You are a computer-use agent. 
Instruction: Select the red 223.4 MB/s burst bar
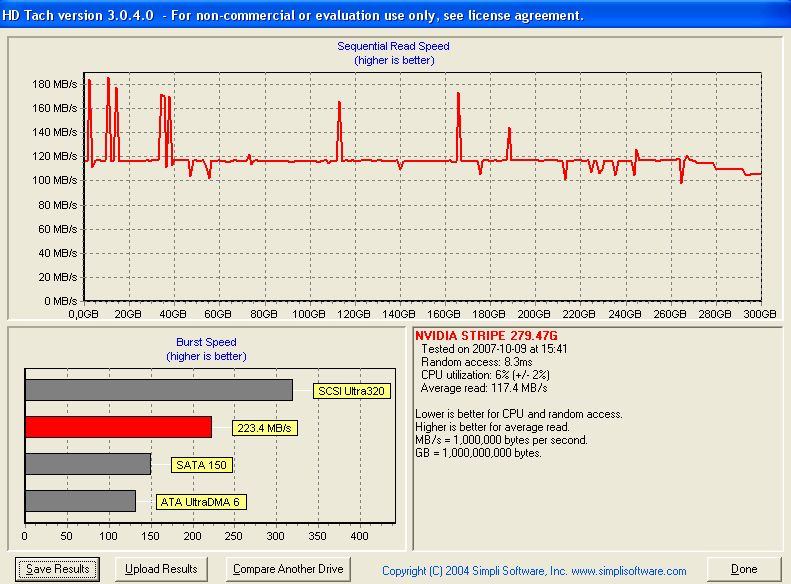[x=118, y=427]
